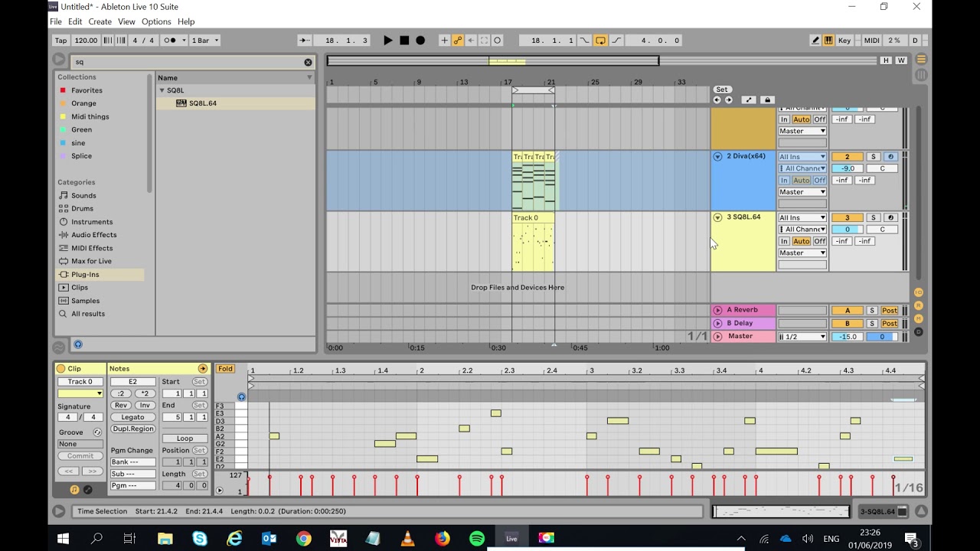Open the Help menu
The width and height of the screenshot is (980, 551).
(186, 21)
